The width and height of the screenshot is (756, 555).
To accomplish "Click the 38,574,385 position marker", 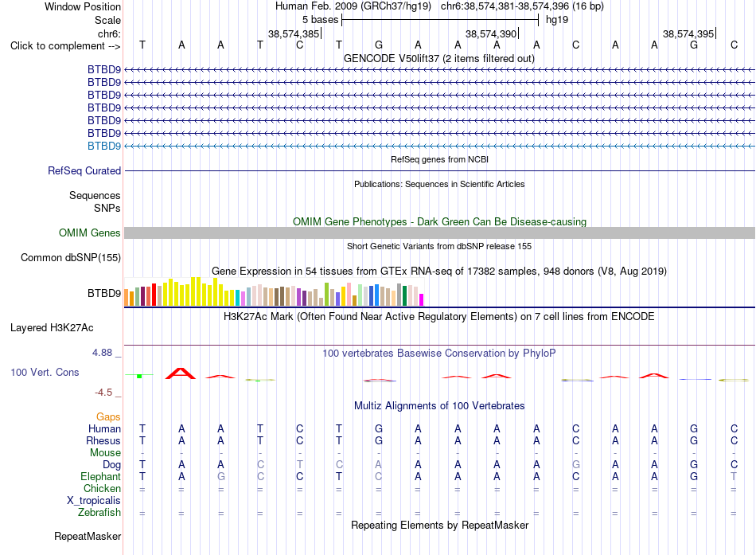I will click(x=294, y=33).
